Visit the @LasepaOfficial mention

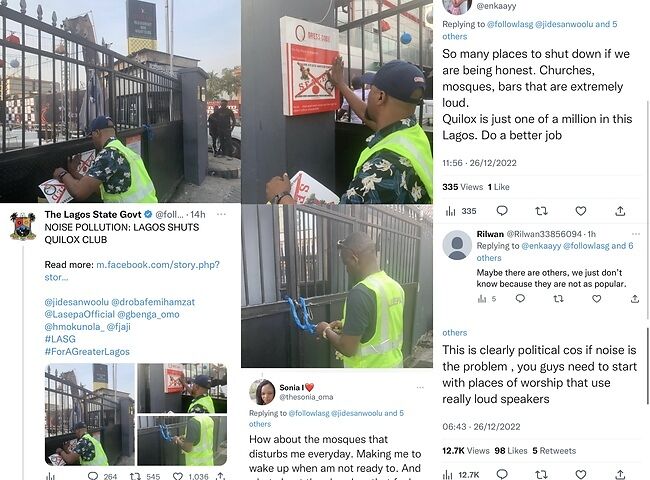(x=79, y=314)
